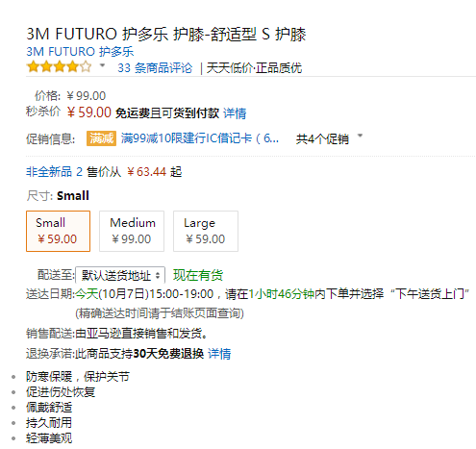Viewport: 476px width, 449px height.
Task: Click the arrow beside 共4个促销
Action: [x=360, y=136]
